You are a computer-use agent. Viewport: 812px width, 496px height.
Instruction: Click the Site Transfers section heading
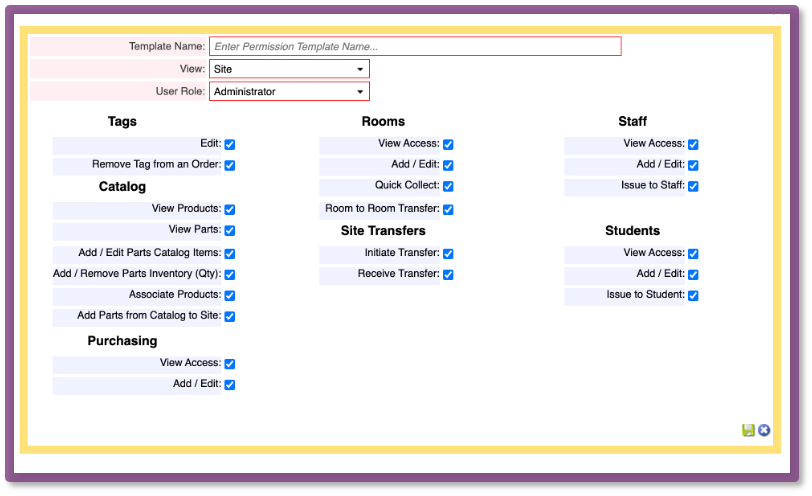(x=383, y=230)
